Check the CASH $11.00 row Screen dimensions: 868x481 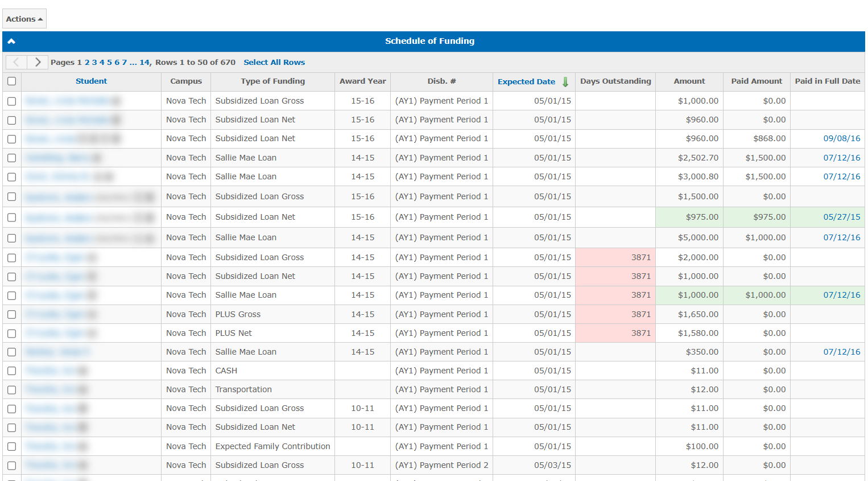[x=11, y=371]
